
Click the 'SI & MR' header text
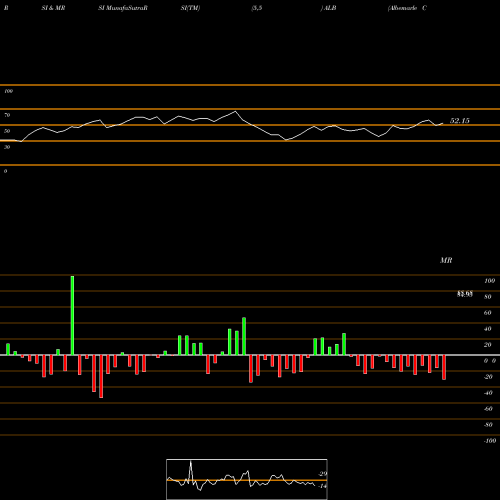pyautogui.click(x=53, y=8)
